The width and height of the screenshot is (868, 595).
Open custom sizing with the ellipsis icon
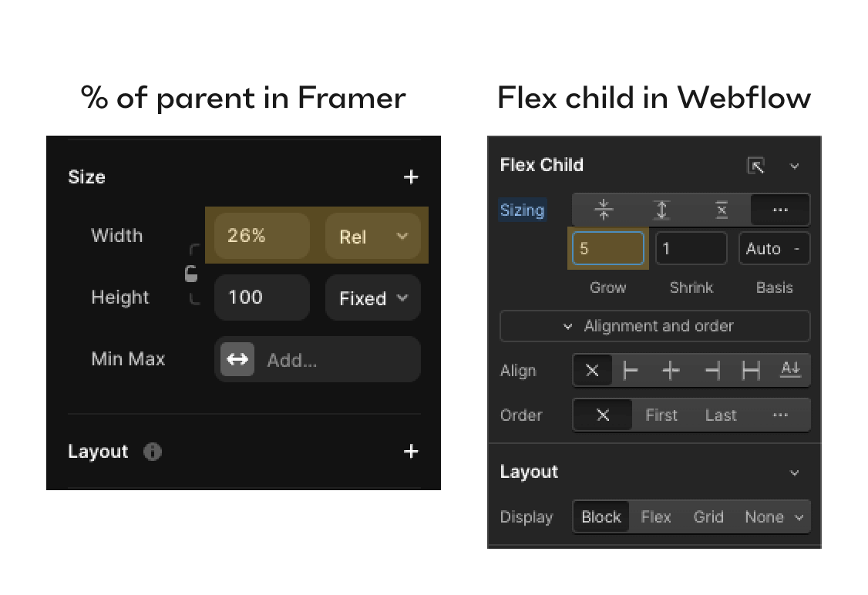780,209
